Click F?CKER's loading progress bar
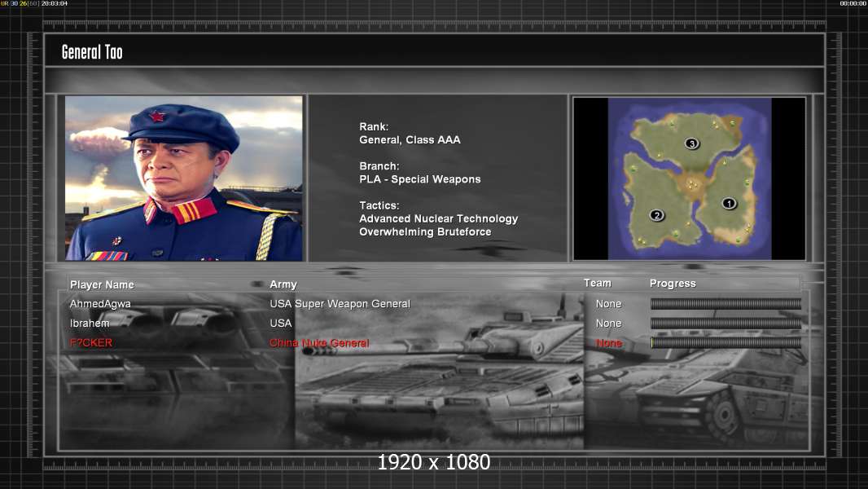868x489 pixels. pyautogui.click(x=726, y=343)
